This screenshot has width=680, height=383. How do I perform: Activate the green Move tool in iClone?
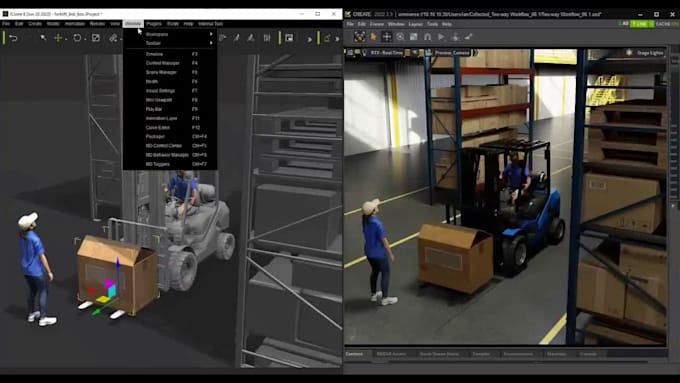58,38
